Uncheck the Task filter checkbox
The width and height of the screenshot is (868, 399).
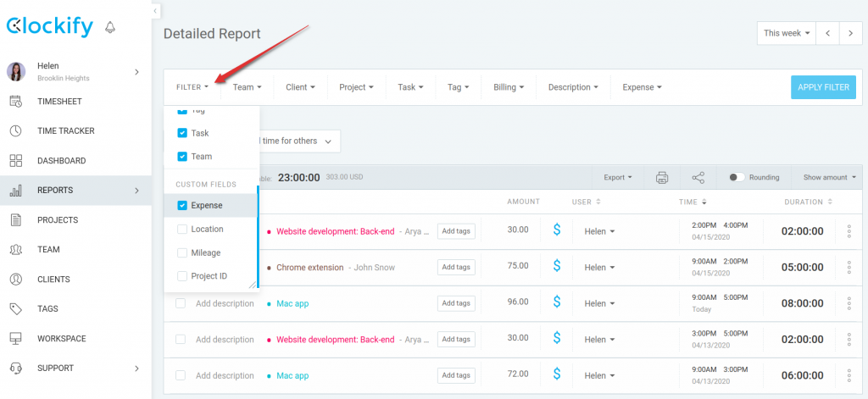(182, 133)
